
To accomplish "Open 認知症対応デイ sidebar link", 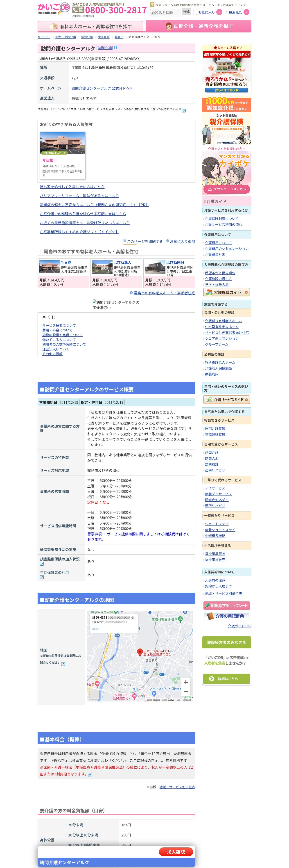I will point(217,500).
